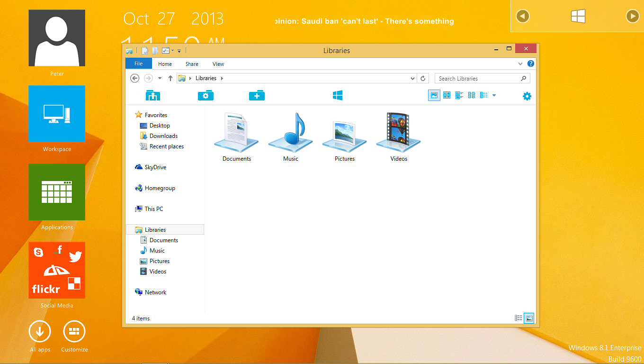
Task: Expand the ribbon with the chevron arrow
Action: pyautogui.click(x=520, y=64)
